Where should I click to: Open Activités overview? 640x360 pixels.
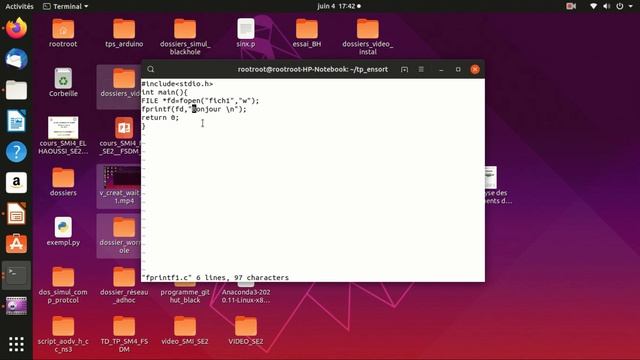(19, 6)
